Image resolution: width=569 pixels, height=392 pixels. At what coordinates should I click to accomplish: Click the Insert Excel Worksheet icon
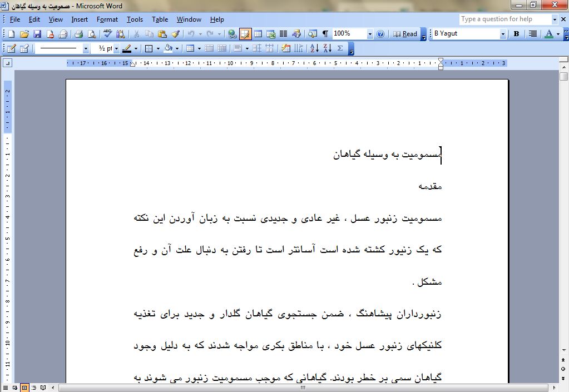click(x=271, y=34)
